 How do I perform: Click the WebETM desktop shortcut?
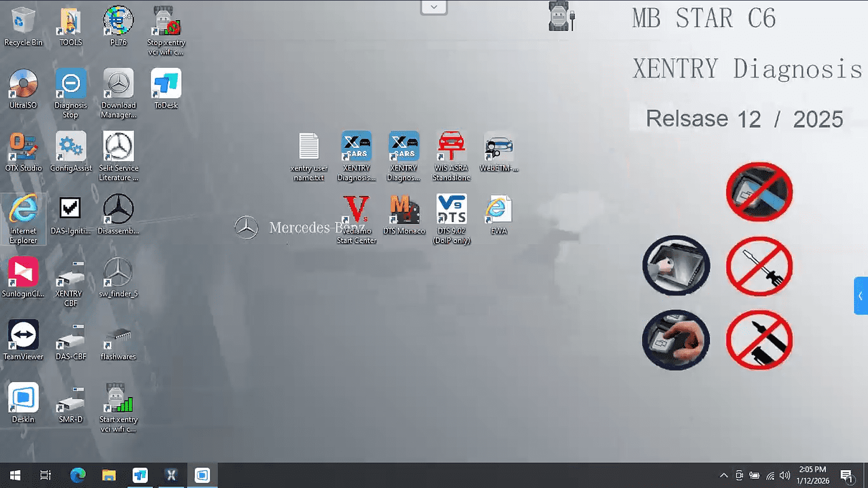click(x=498, y=148)
